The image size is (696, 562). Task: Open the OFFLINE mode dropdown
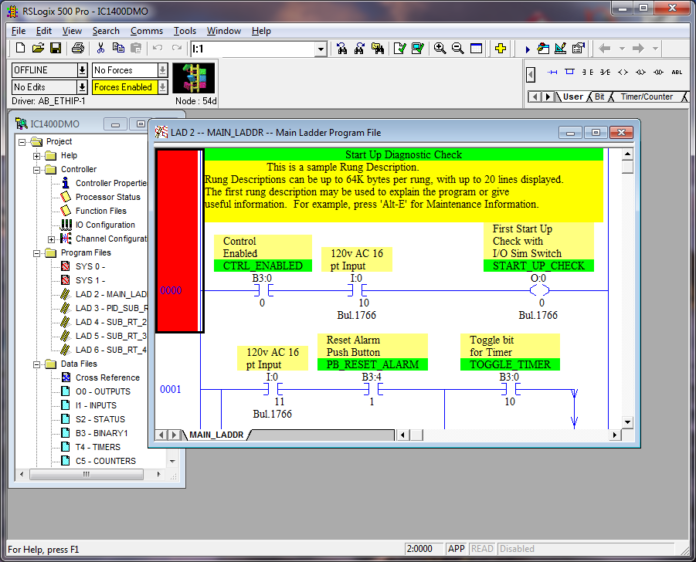coord(82,70)
